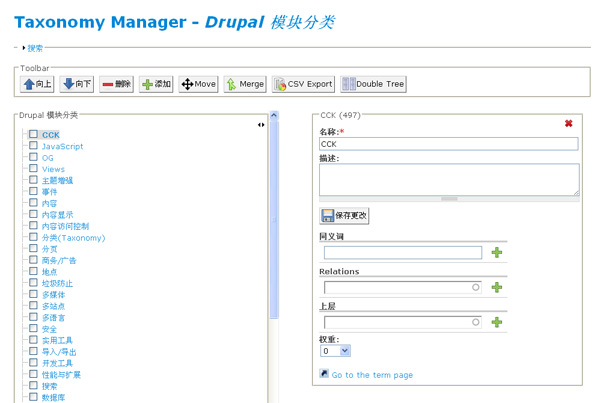This screenshot has width=600, height=403.
Task: Click the green plus 添加 add button
Action: coord(156,84)
